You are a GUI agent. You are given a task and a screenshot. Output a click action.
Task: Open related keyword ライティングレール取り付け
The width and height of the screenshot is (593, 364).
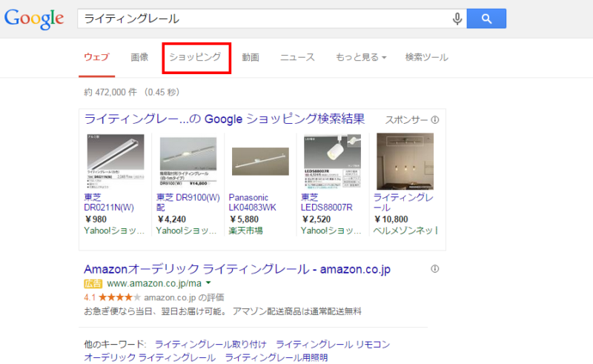coord(211,344)
